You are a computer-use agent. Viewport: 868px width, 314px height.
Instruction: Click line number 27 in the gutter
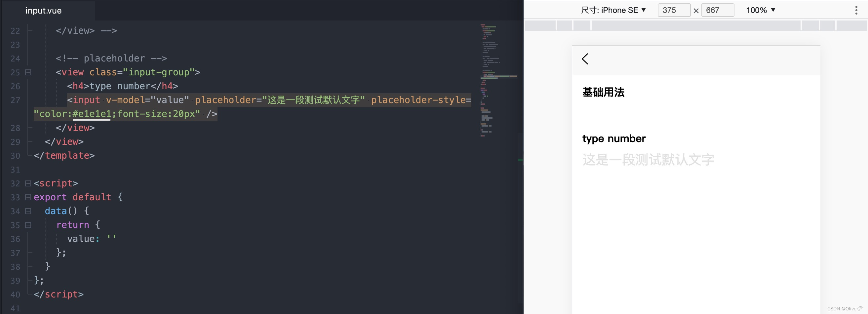click(15, 100)
